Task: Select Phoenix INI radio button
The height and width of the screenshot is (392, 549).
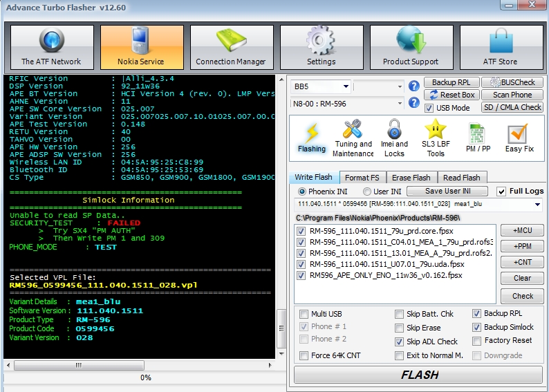Action: click(x=301, y=192)
